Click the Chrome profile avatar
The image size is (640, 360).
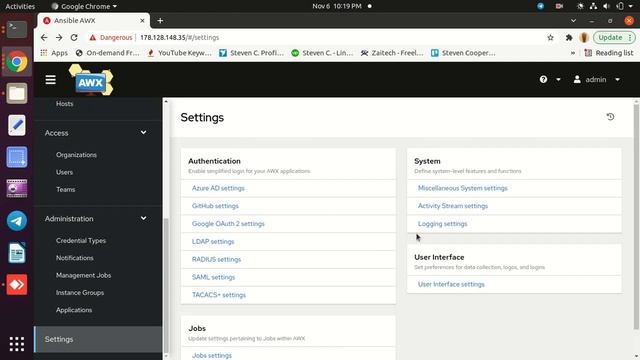tap(584, 38)
